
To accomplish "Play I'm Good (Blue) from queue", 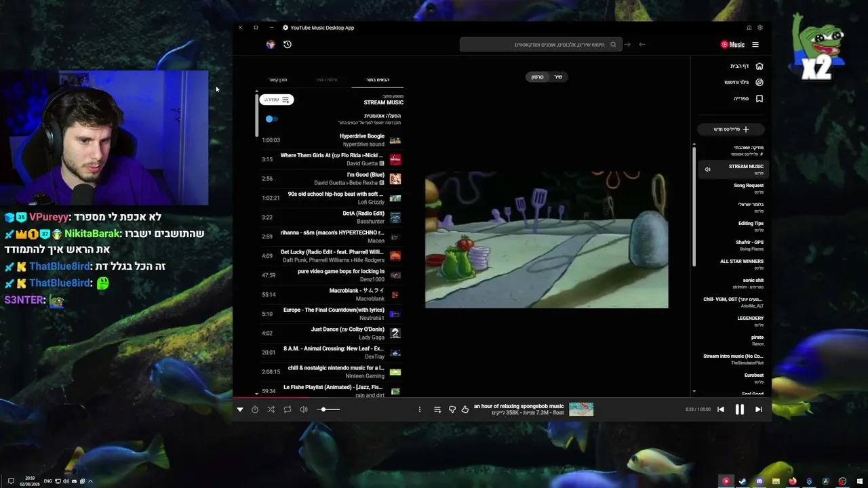I will click(332, 178).
